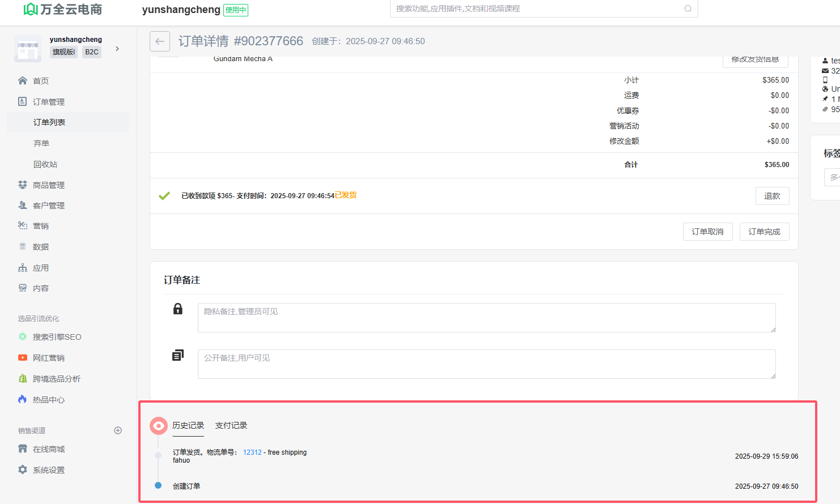
Task: Switch to the 支付记录 tab
Action: pos(231,425)
